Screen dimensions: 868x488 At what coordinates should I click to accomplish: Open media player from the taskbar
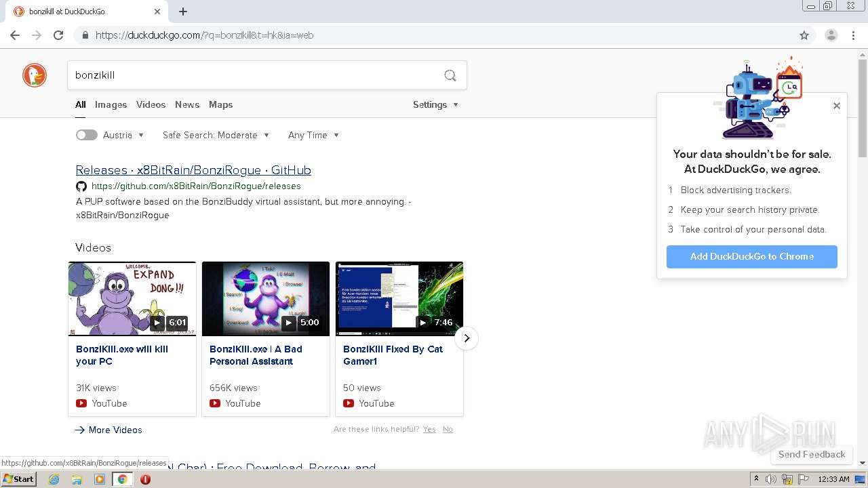[x=100, y=479]
